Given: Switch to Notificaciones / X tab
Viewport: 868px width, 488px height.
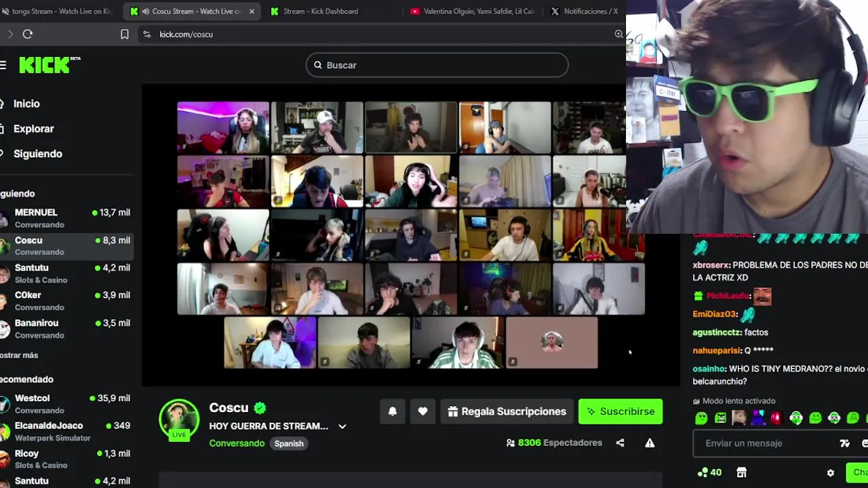Looking at the screenshot, I should click(x=585, y=12).
